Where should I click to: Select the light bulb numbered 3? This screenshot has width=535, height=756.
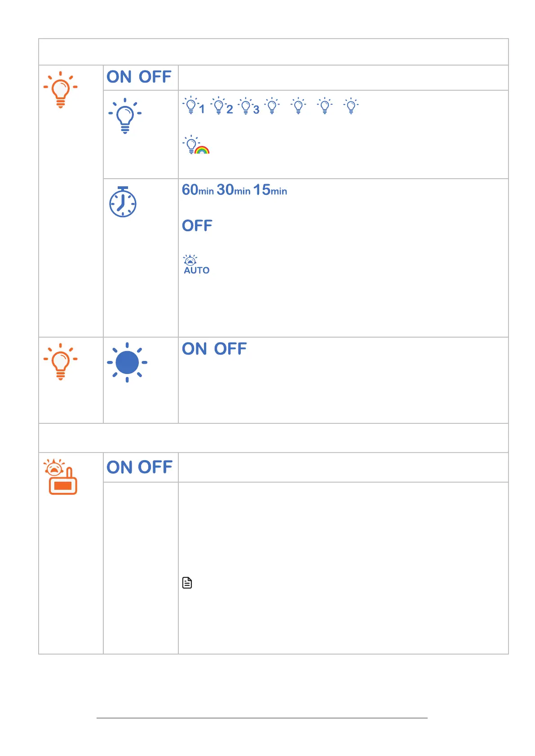pos(248,106)
